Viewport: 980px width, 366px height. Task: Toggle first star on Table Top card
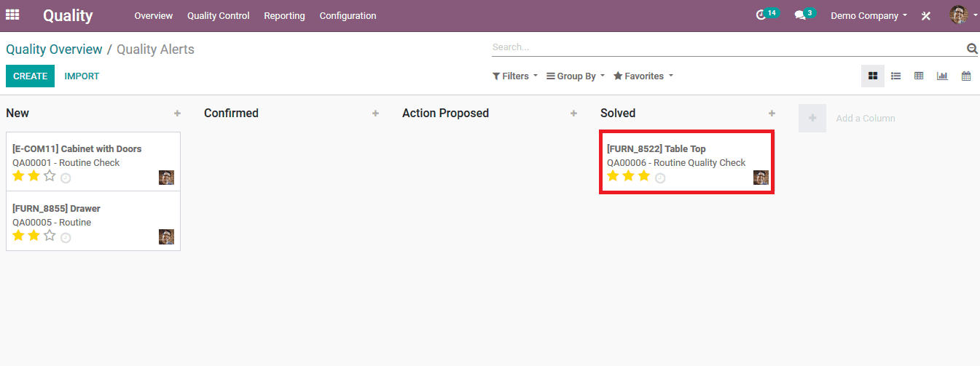613,176
